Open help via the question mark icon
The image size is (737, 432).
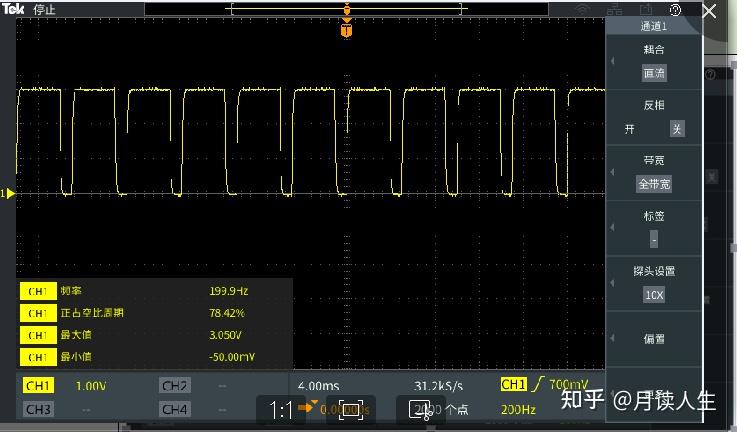675,10
